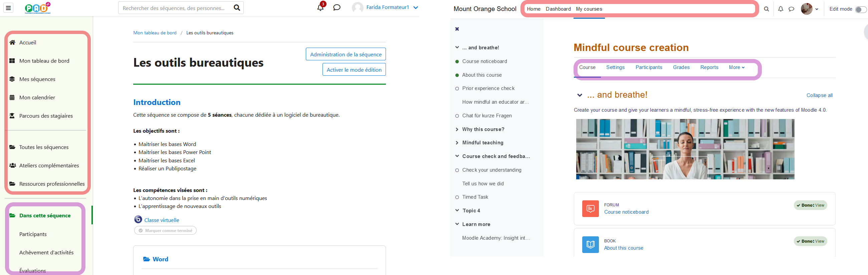Click the Toutes les séquences folder icon
The width and height of the screenshot is (868, 275).
click(x=12, y=147)
